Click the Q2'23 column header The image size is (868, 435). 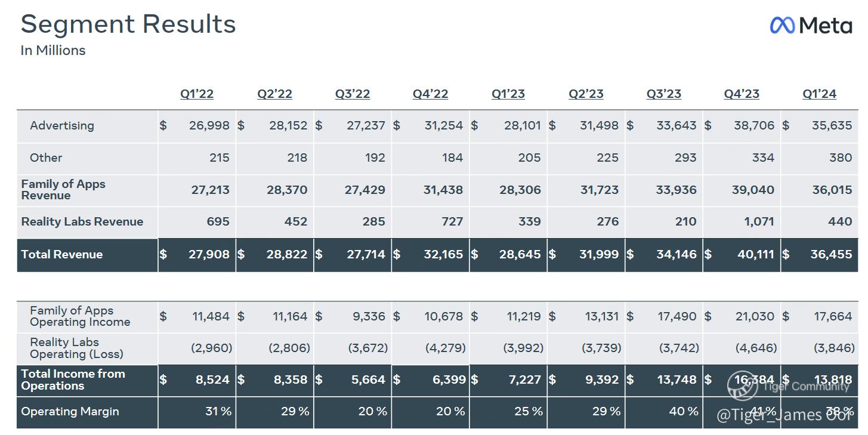click(x=586, y=94)
